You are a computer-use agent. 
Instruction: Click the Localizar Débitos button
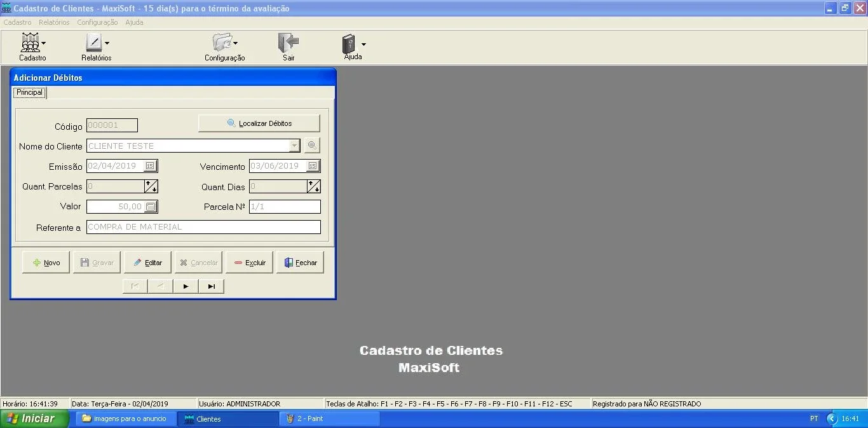click(x=259, y=123)
